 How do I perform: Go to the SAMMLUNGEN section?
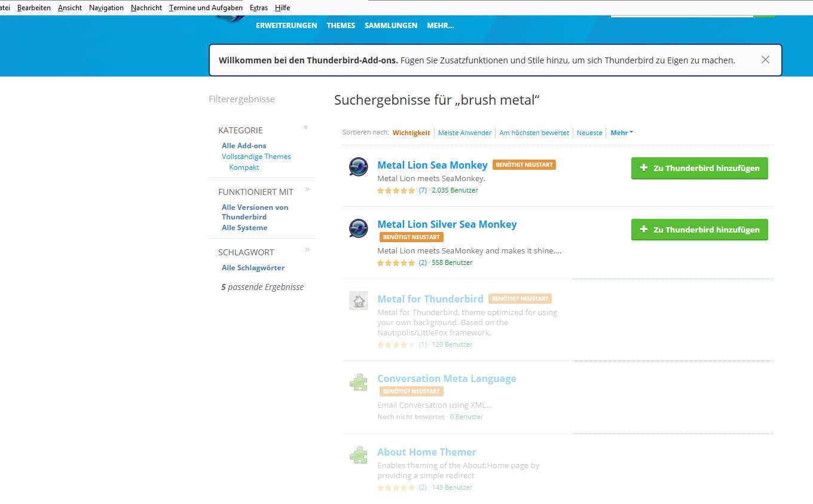tap(391, 26)
